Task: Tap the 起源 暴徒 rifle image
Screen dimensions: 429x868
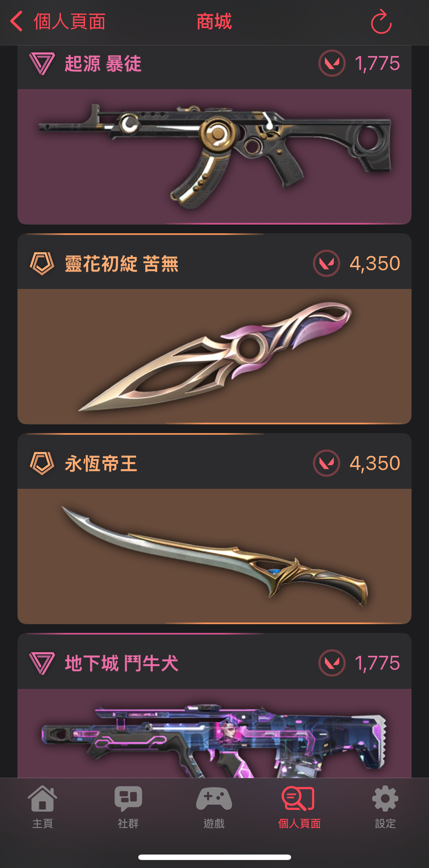Action: click(x=214, y=156)
